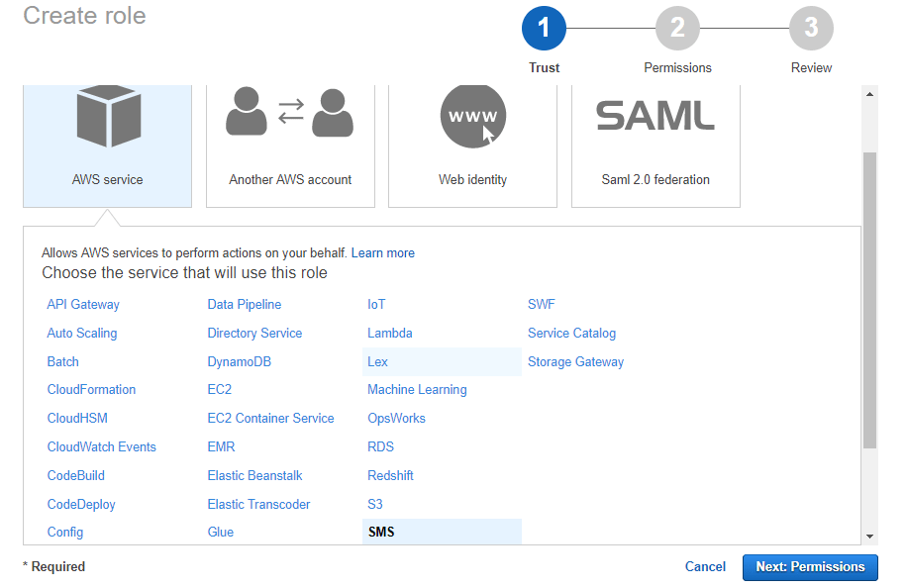
Task: Click the scrollbar up arrow
Action: 869,94
